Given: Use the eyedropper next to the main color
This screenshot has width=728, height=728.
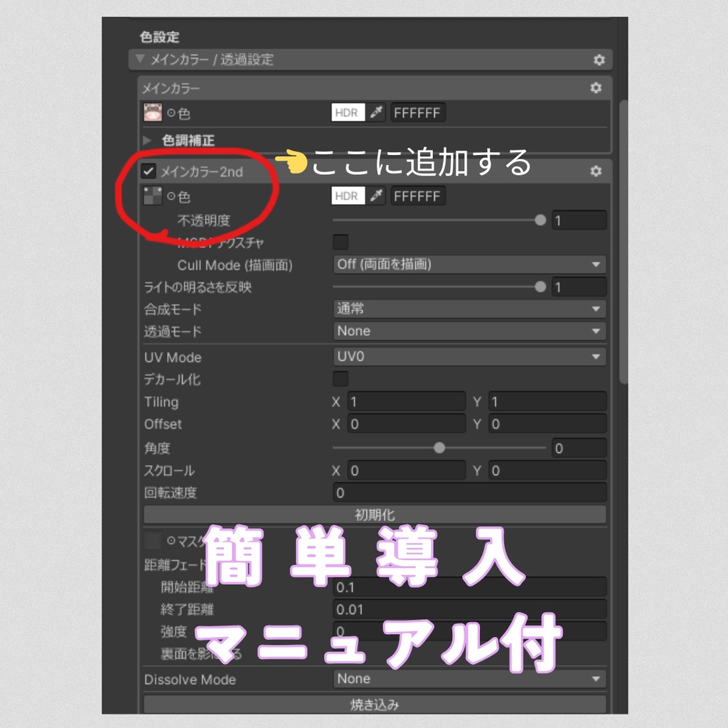Looking at the screenshot, I should pos(376,112).
